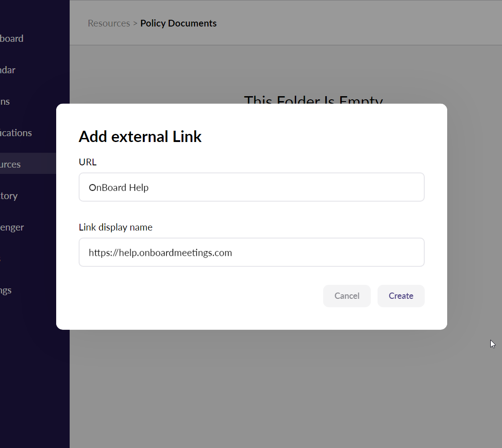Viewport: 502px width, 448px height.
Task: Click the Link display name label
Action: click(116, 227)
